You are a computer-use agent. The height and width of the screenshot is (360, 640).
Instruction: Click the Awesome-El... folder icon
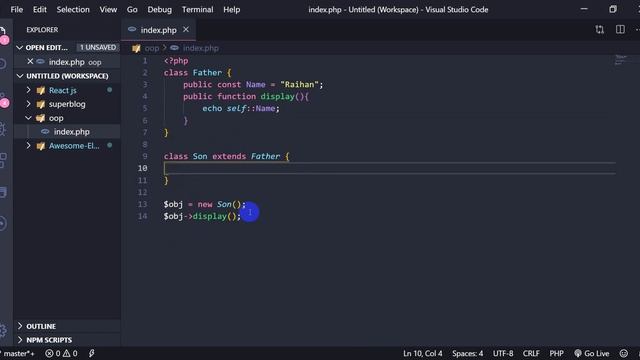[x=40, y=146]
